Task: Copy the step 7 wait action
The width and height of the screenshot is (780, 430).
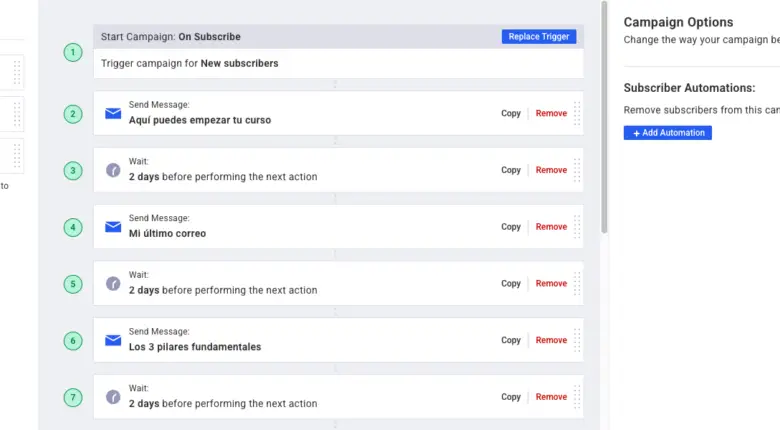Action: click(x=511, y=397)
